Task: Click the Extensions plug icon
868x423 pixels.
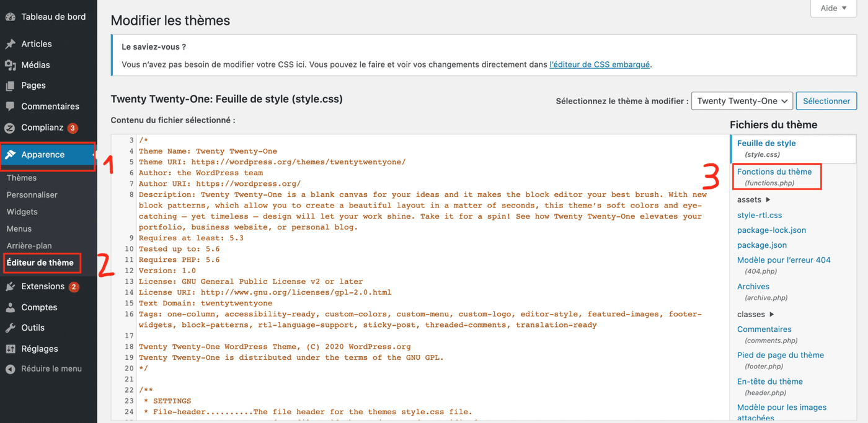Action: coord(11,287)
